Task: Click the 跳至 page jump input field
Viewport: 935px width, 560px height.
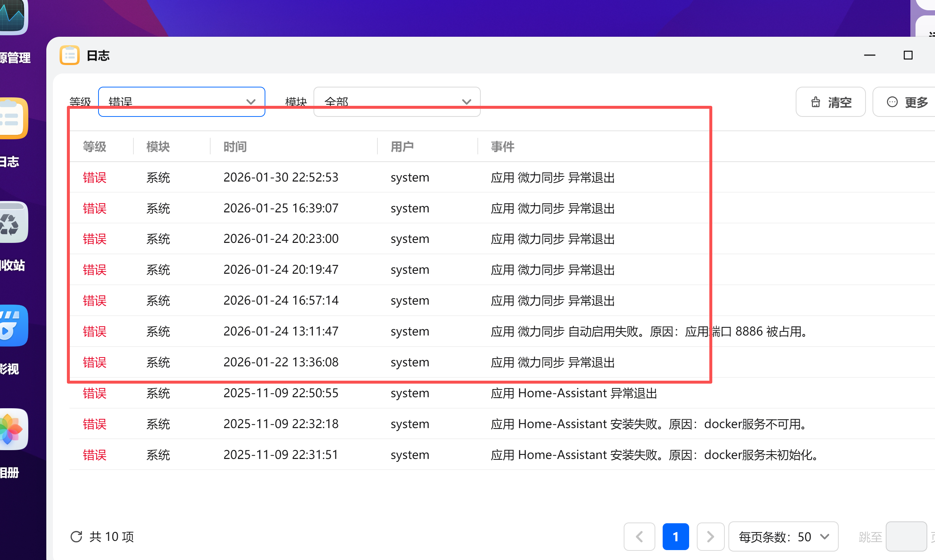Action: coord(907,536)
